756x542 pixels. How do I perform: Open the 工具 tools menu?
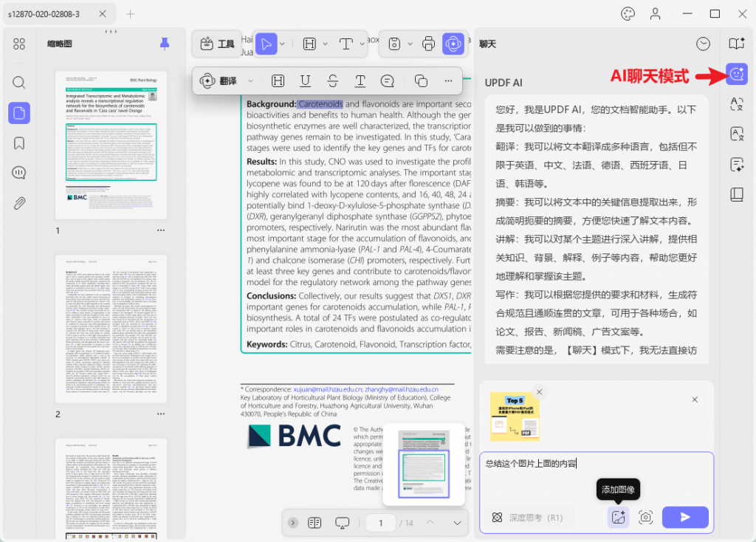coord(217,44)
